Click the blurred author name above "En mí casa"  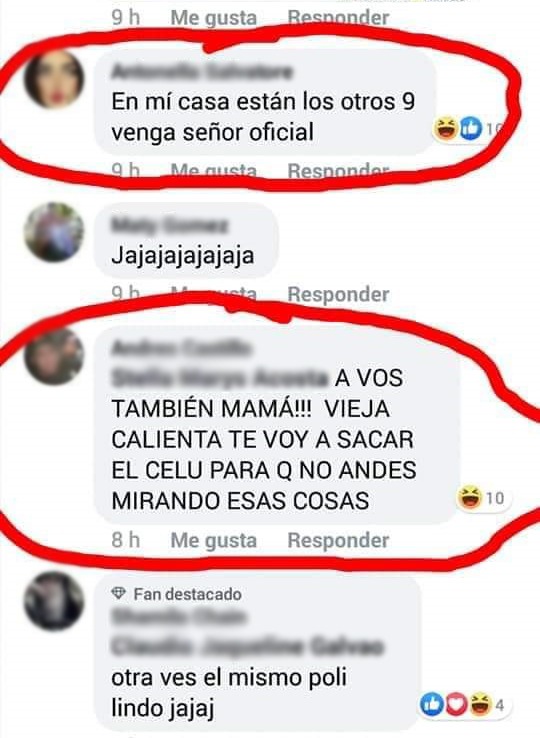click(202, 72)
